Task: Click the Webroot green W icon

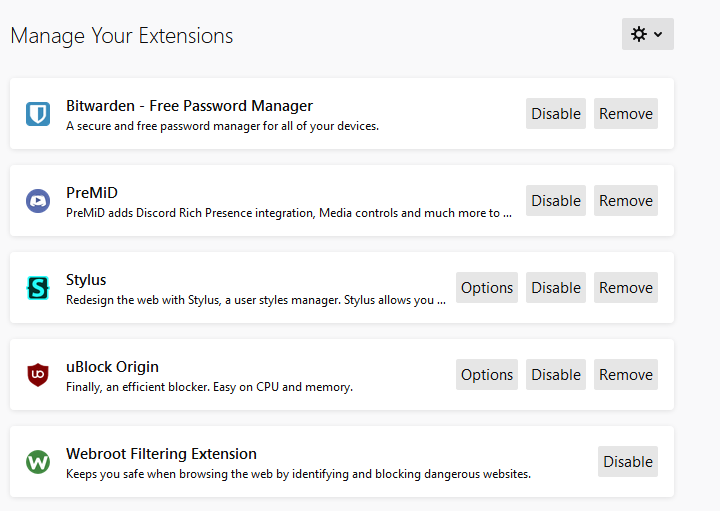Action: click(38, 461)
